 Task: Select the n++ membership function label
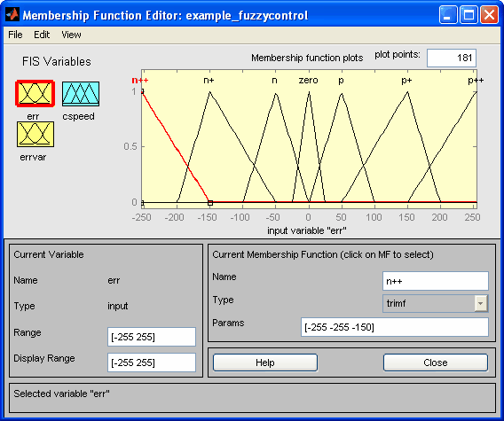[140, 81]
